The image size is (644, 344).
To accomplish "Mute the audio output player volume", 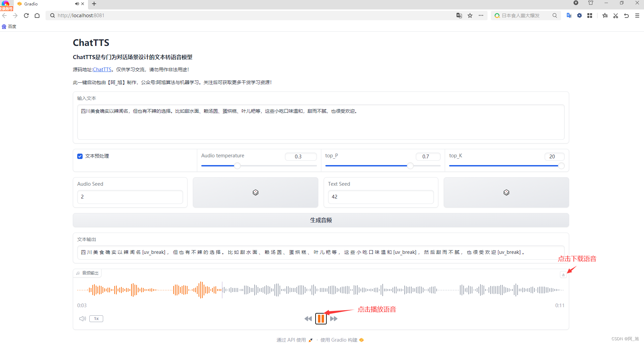I will [x=82, y=318].
